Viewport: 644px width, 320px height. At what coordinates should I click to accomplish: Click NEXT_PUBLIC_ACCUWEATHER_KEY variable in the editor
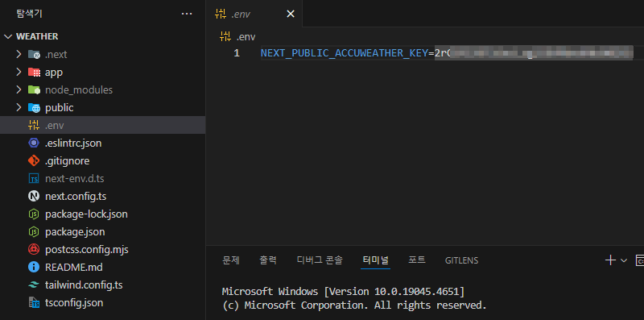tap(345, 53)
